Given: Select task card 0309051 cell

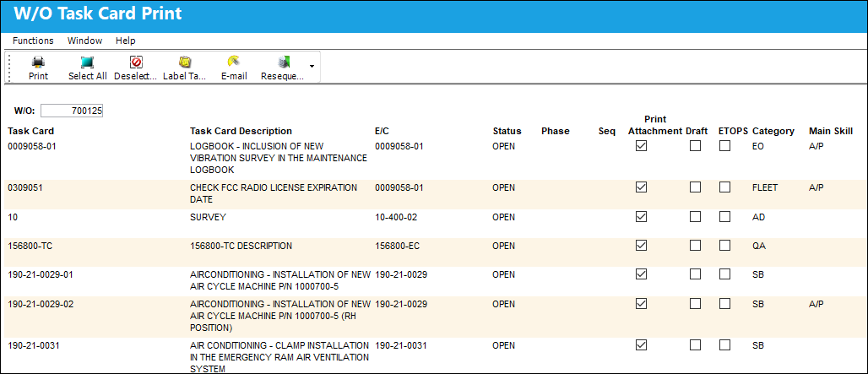Looking at the screenshot, I should click(x=25, y=187).
